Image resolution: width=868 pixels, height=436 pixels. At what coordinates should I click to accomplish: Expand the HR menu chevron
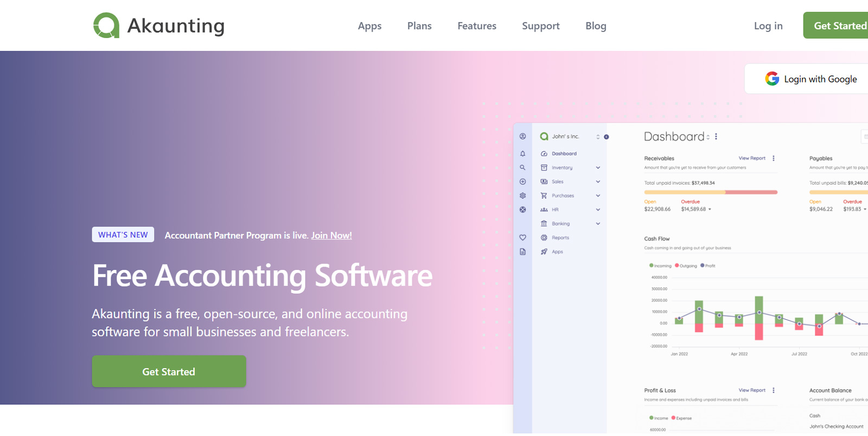598,210
